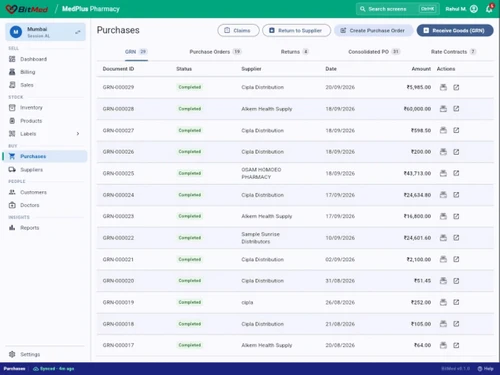Viewport: 500px width, 375px height.
Task: Open the Rahul M. user account icon
Action: point(474,9)
